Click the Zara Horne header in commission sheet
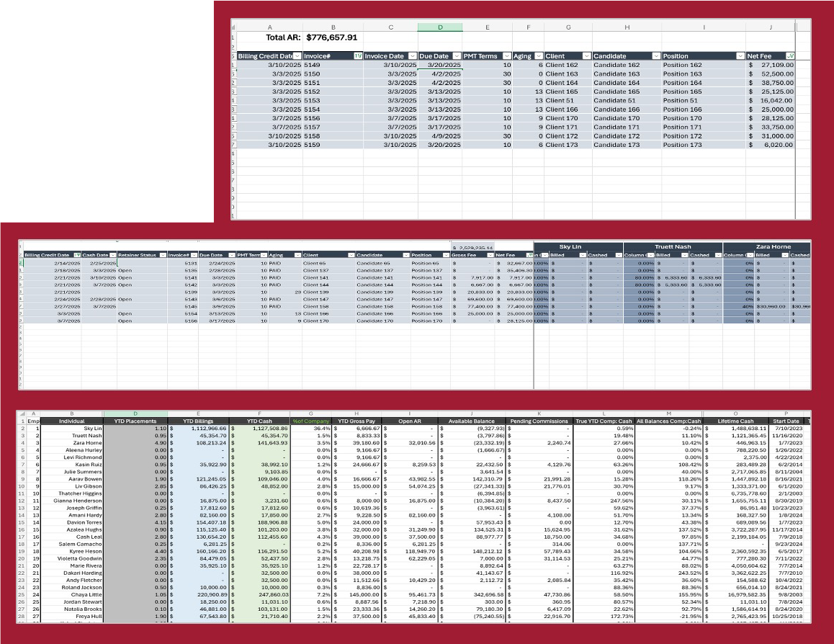 click(767, 247)
